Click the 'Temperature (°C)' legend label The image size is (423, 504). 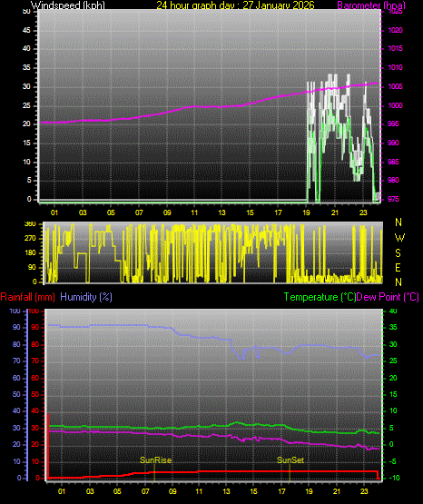coord(320,297)
